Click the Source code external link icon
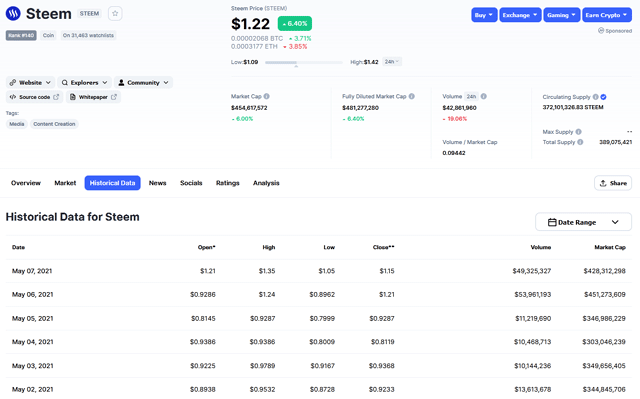Image resolution: width=640 pixels, height=399 pixels. click(56, 97)
